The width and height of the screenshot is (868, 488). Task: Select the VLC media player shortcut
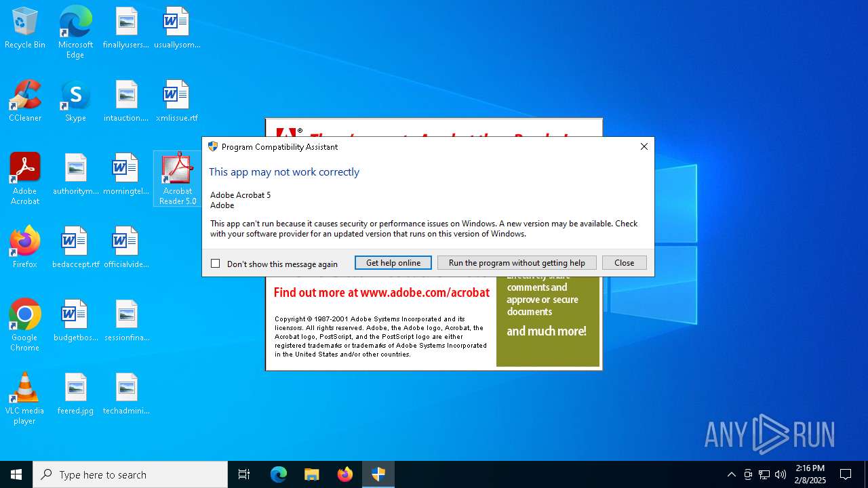coord(25,399)
